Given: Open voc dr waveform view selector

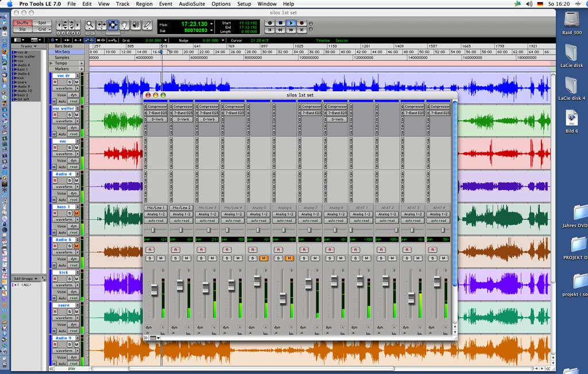Looking at the screenshot, I should [67, 88].
